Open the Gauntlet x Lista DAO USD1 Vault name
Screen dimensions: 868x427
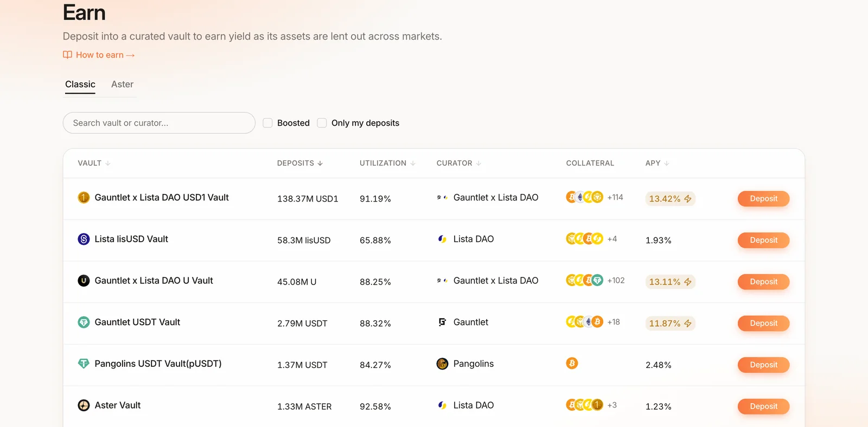162,197
